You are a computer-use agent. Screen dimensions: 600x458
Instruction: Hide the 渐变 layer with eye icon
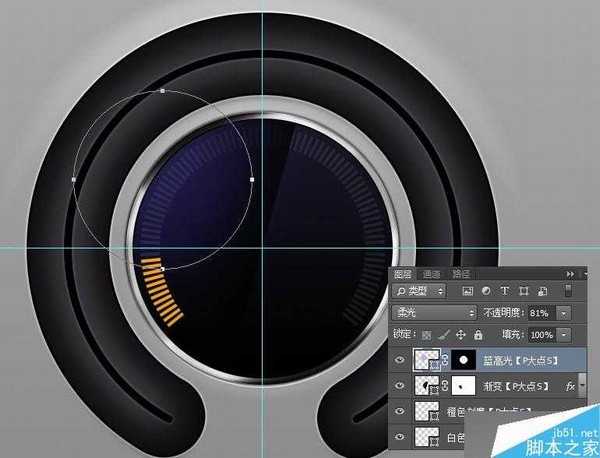(x=400, y=385)
